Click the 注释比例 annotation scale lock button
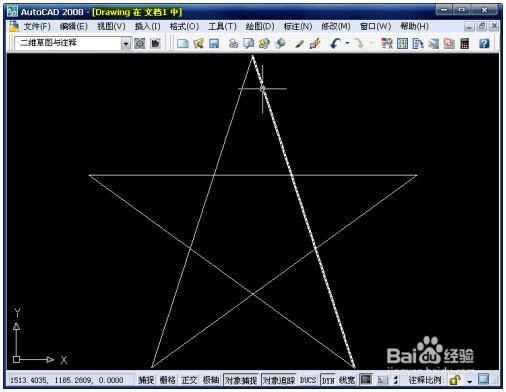The width and height of the screenshot is (506, 392). point(455,380)
